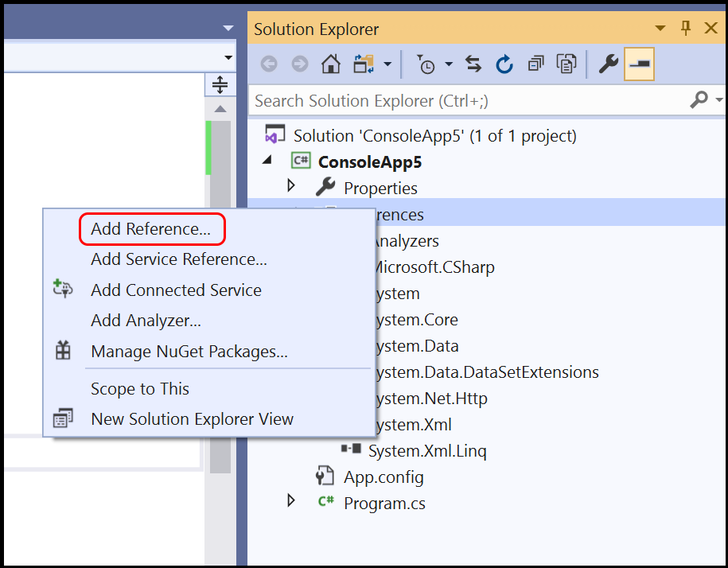Toggle Preview Selected Items button

[639, 63]
